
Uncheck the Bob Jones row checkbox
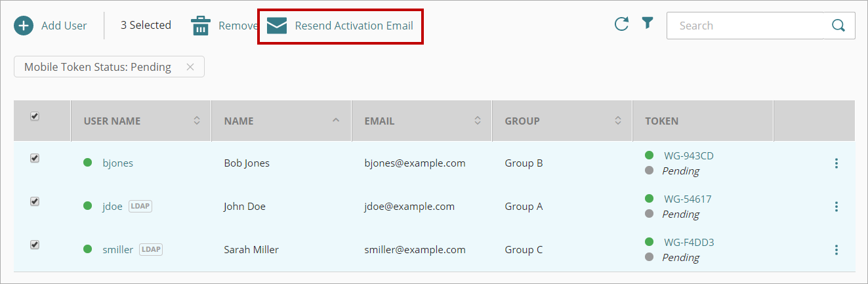coord(35,158)
